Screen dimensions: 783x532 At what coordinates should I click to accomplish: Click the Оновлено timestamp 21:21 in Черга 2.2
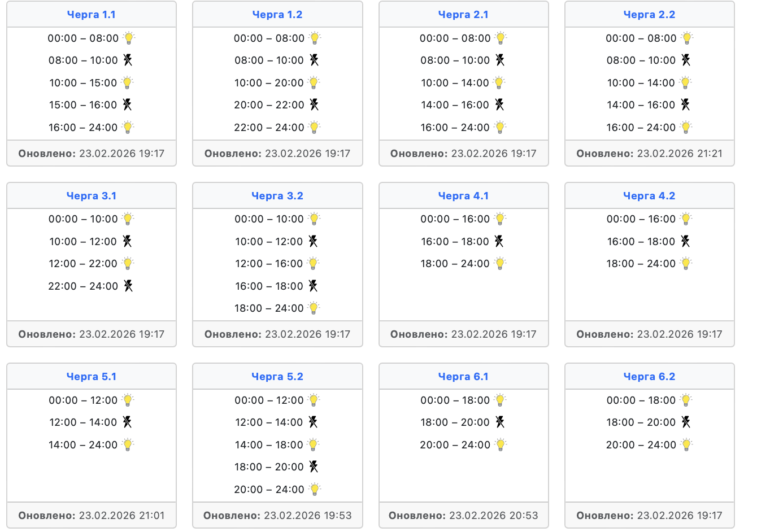pyautogui.click(x=680, y=154)
